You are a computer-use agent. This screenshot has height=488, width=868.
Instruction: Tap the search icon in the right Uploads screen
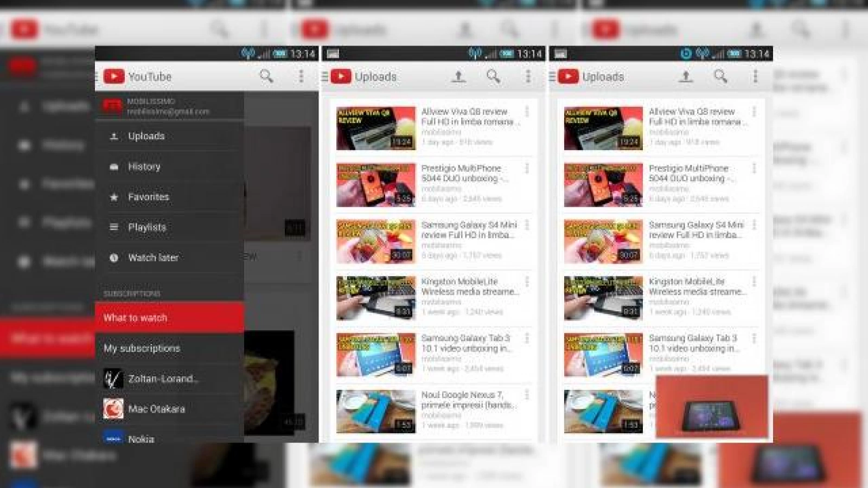720,76
